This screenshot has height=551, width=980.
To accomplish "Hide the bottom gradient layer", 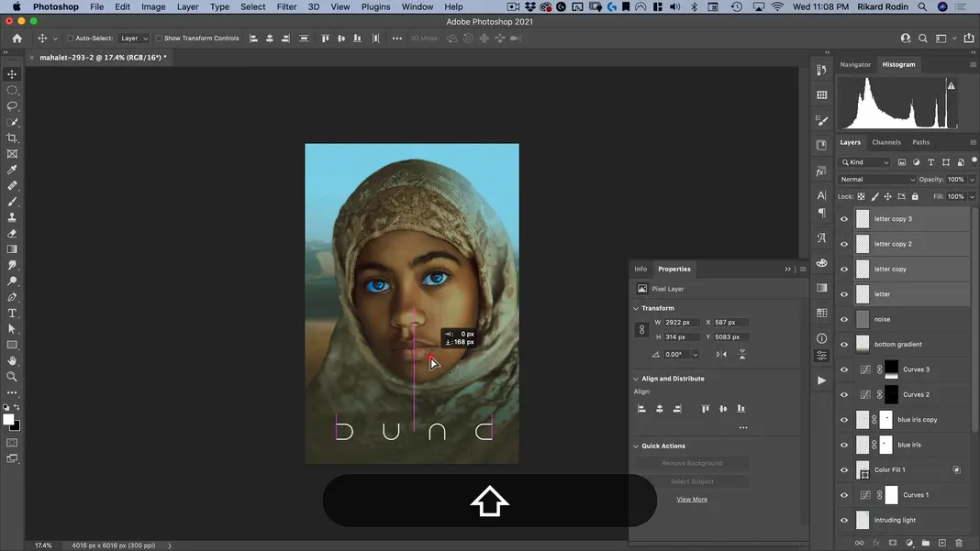I will (844, 344).
